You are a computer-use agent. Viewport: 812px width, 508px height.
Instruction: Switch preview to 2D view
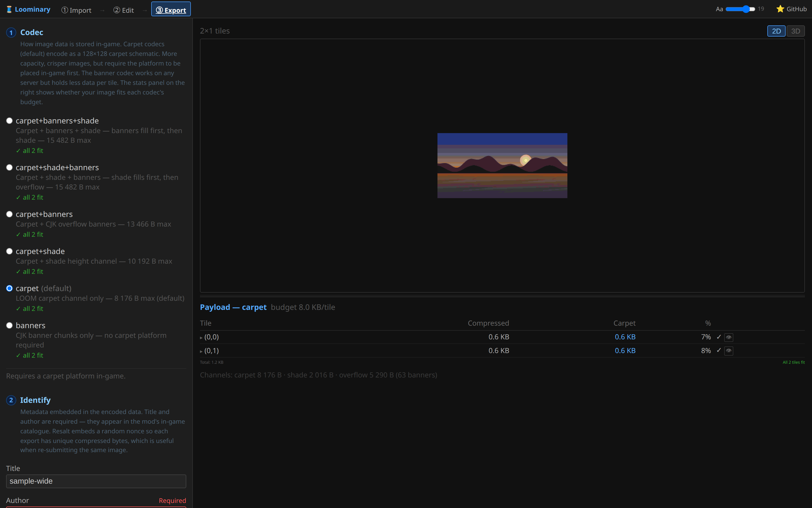(x=776, y=31)
